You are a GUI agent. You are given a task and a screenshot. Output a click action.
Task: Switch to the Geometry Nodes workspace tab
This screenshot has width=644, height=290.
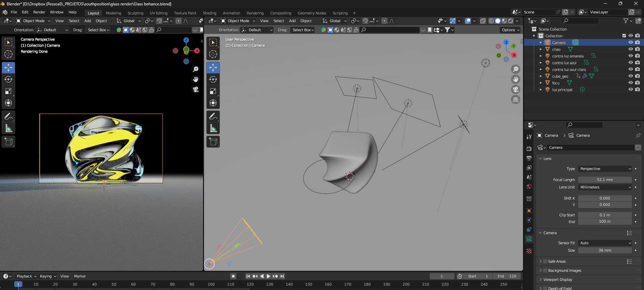[x=312, y=13]
